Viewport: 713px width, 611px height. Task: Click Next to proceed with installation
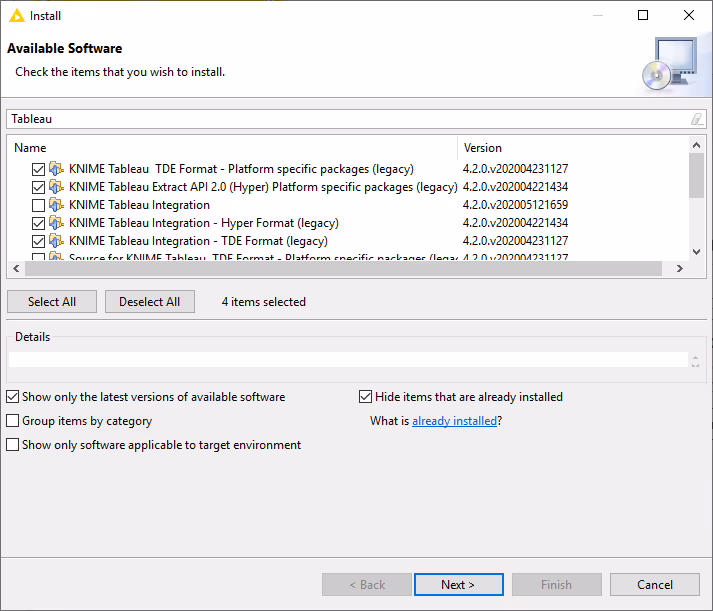457,585
